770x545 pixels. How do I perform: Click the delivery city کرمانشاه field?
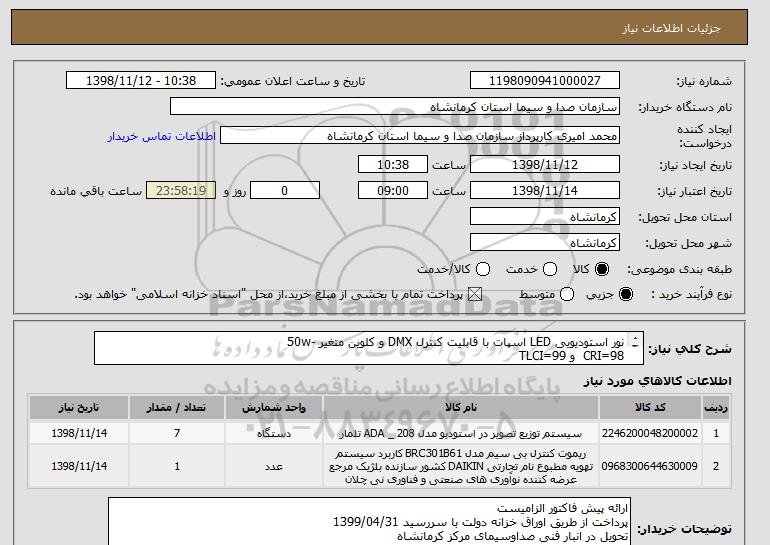tap(545, 243)
